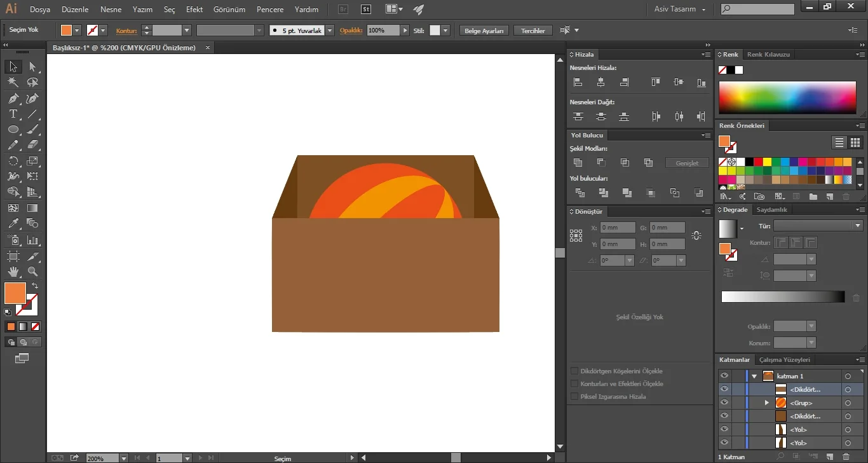The height and width of the screenshot is (463, 868).
Task: Swap fill and stroke arrows in toolbox
Action: pyautogui.click(x=34, y=286)
